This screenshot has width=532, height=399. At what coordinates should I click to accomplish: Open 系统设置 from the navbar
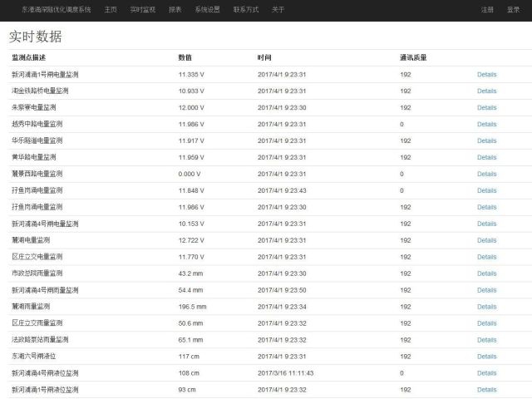tap(208, 10)
